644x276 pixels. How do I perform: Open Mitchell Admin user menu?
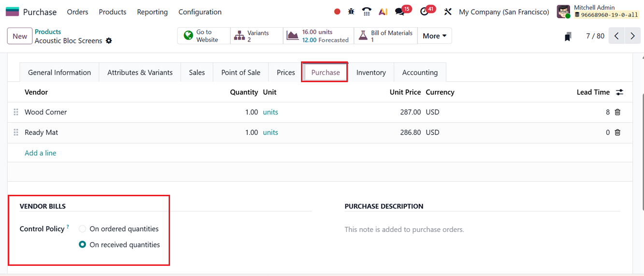coord(598,12)
